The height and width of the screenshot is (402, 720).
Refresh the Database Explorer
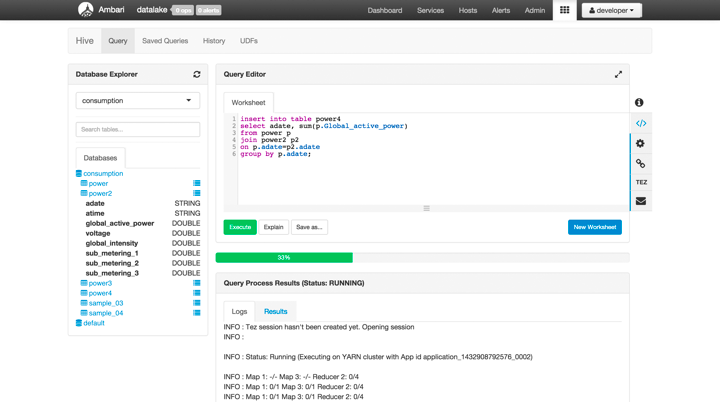coord(197,74)
